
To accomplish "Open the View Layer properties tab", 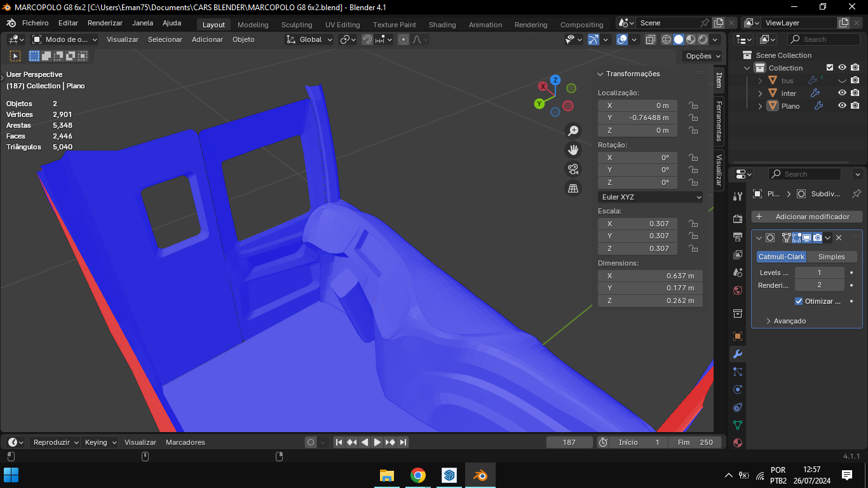I will [x=738, y=255].
